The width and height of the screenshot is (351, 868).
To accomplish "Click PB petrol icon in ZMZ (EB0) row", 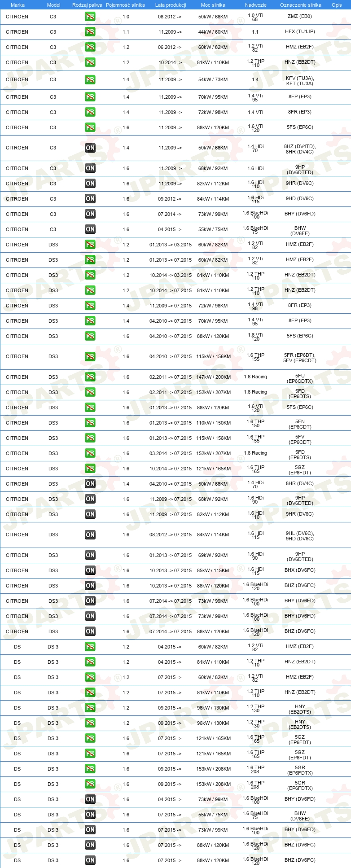I will click(90, 17).
